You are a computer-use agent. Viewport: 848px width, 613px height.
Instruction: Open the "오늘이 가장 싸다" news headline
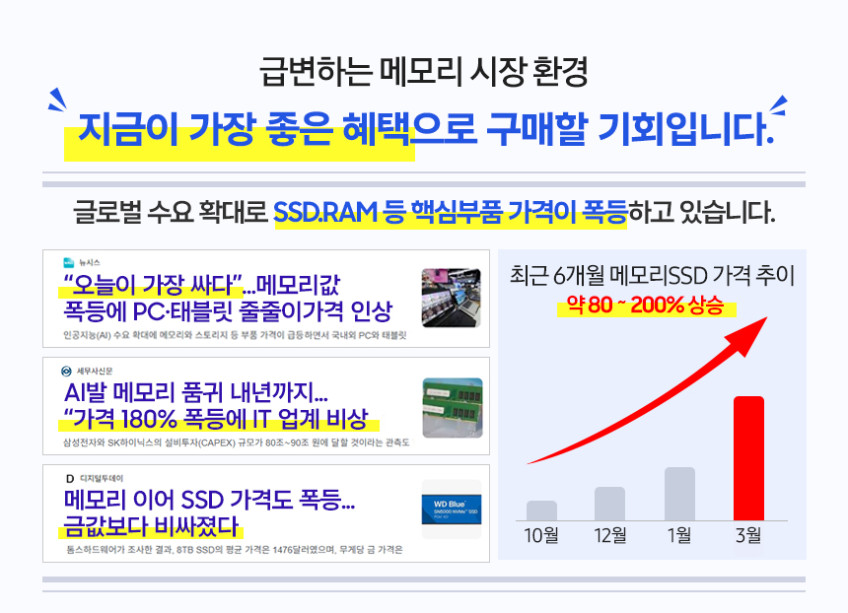click(202, 285)
